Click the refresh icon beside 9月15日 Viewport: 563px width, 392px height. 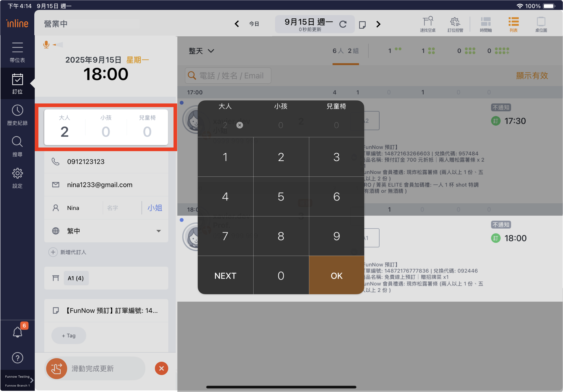click(343, 24)
